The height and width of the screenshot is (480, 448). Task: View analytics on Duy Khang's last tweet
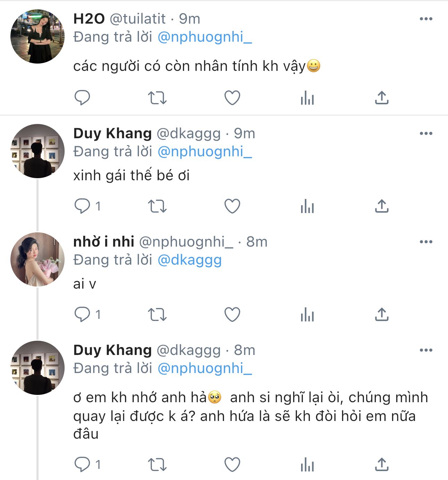(x=307, y=465)
